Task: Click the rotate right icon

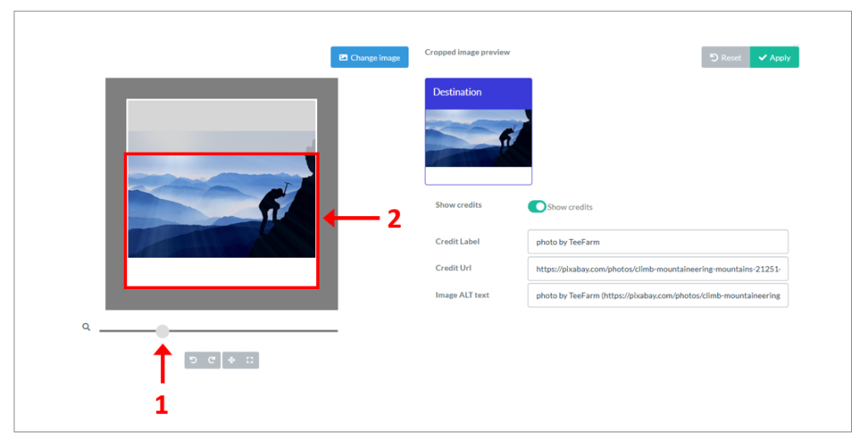Action: [211, 360]
